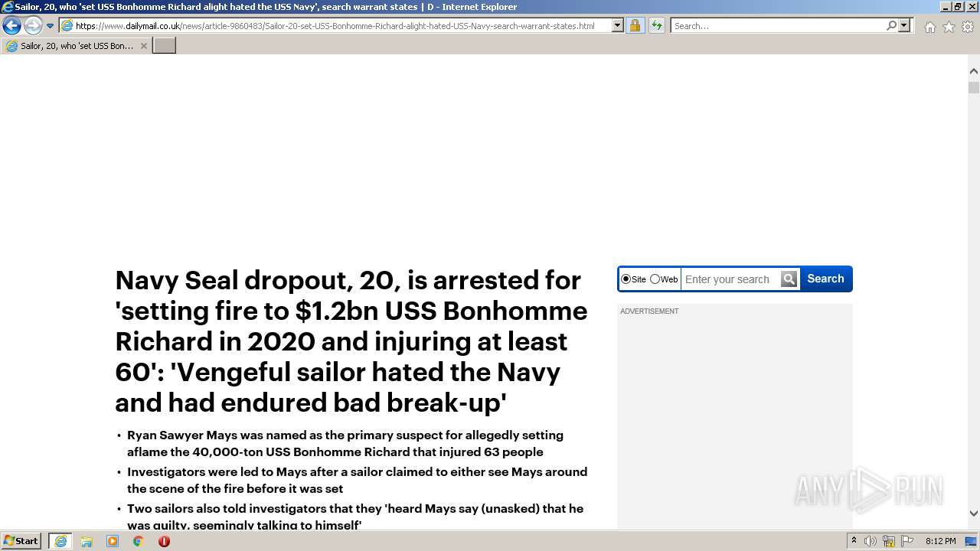Click the search magnifier icon in toolbar
Screen dimensions: 980x551
click(891, 26)
